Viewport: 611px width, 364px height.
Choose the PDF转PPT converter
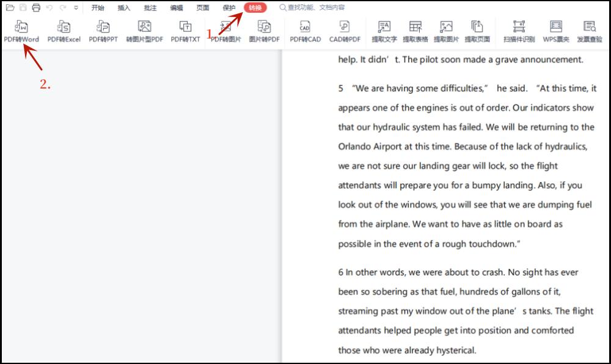pos(103,31)
